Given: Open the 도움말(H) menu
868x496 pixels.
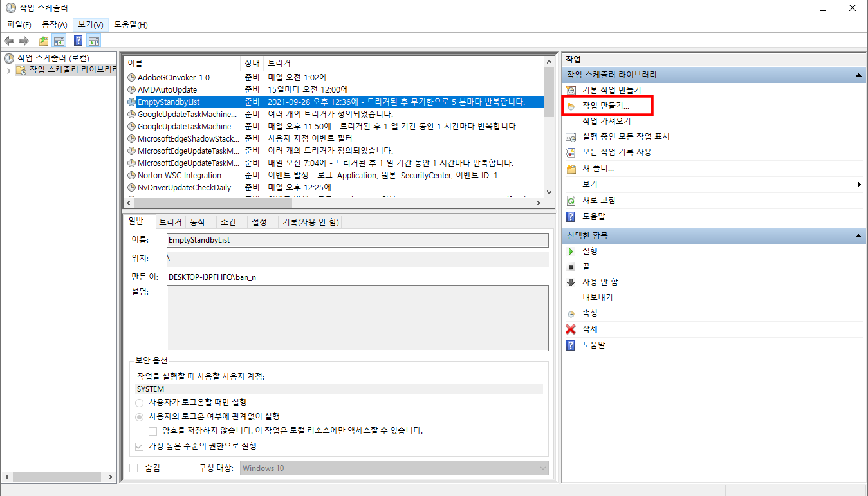Looking at the screenshot, I should pyautogui.click(x=131, y=24).
